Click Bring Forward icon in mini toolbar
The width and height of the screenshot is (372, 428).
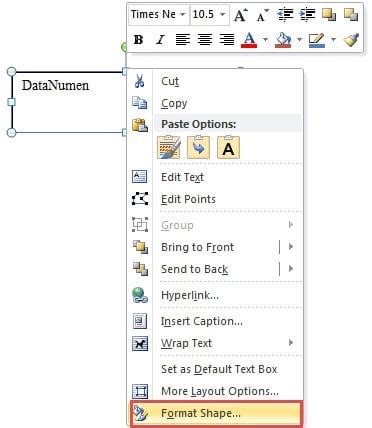329,15
